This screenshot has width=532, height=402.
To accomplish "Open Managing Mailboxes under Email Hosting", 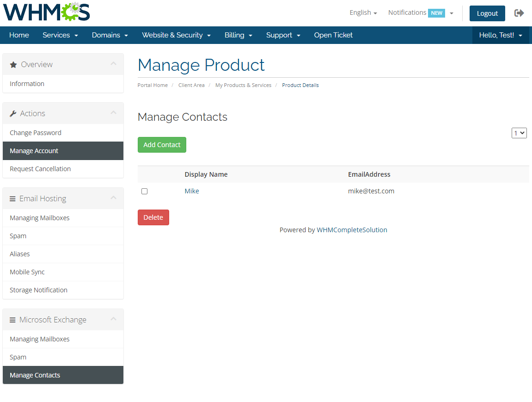I will pos(63,218).
